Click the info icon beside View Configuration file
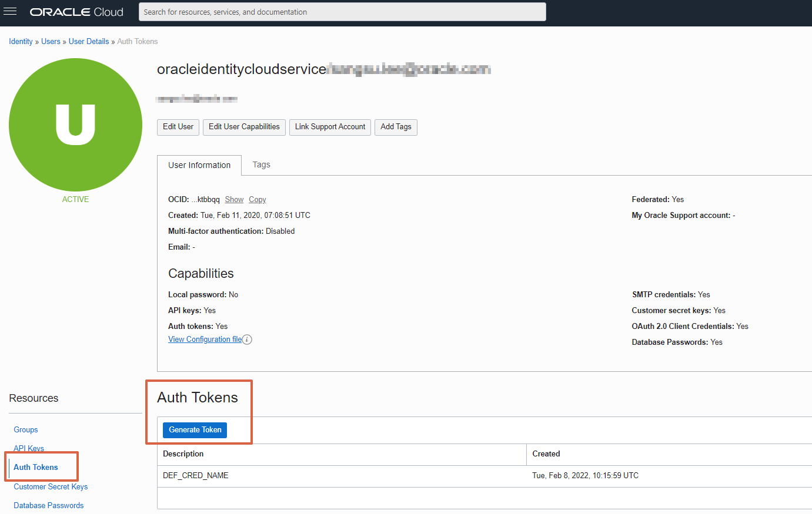The height and width of the screenshot is (514, 812). [x=247, y=340]
